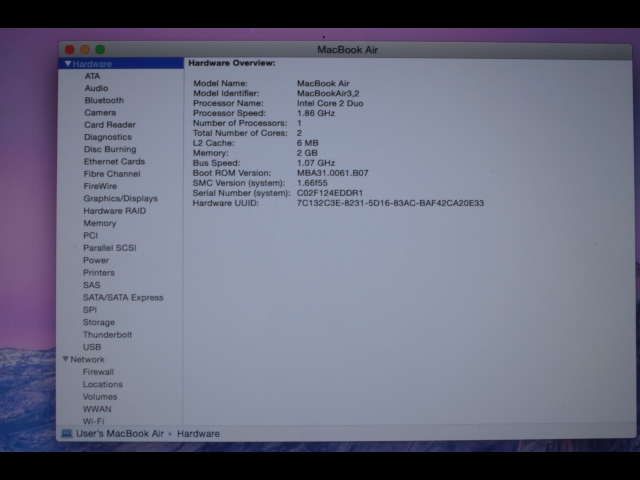640x480 pixels.
Task: Click User's MacBook Air in path bar
Action: [120, 433]
